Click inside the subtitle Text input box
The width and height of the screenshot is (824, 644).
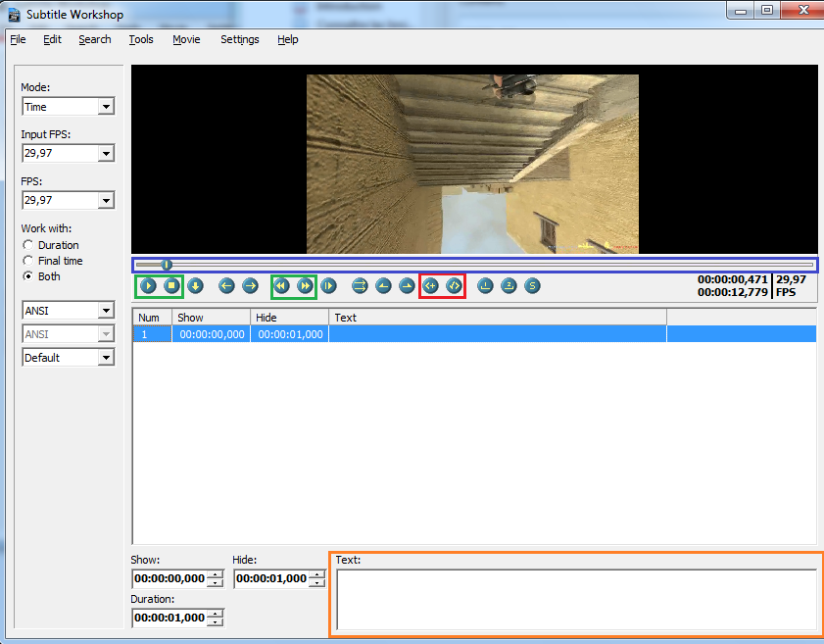tap(575, 599)
